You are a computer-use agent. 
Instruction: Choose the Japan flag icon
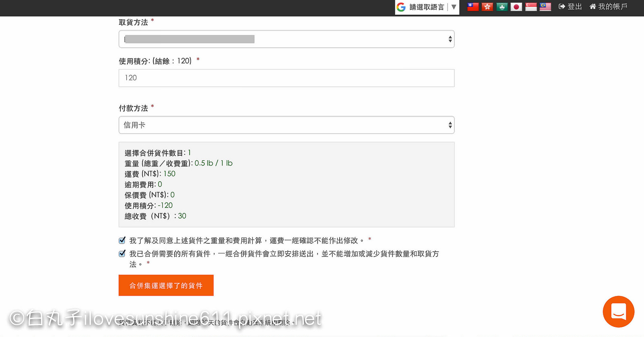(x=516, y=7)
